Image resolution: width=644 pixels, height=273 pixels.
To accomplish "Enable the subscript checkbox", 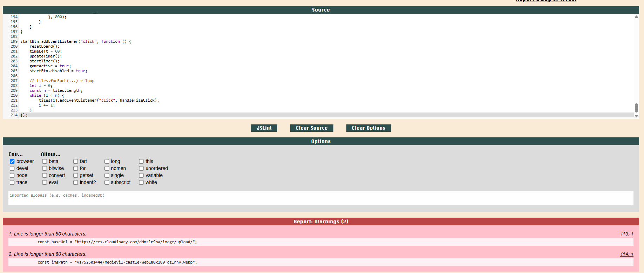I will point(107,183).
